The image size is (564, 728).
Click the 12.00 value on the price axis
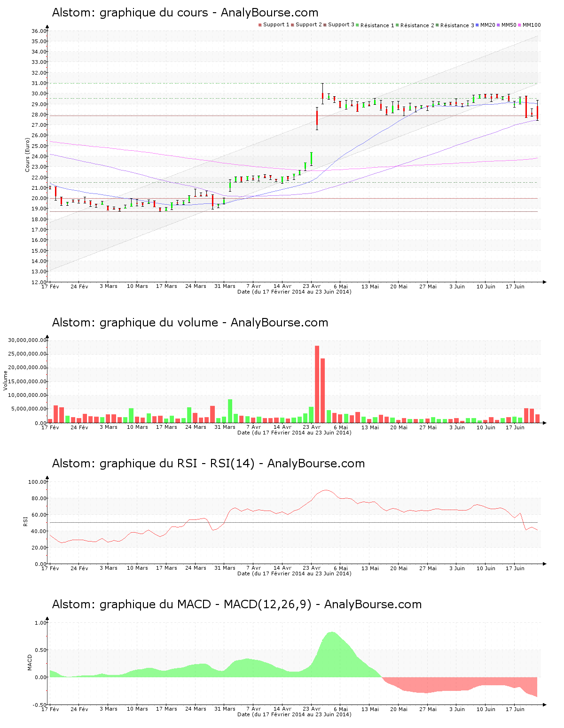(39, 282)
